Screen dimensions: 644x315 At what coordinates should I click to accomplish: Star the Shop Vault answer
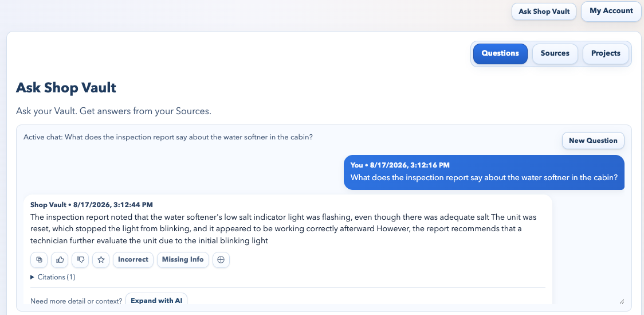pos(101,259)
